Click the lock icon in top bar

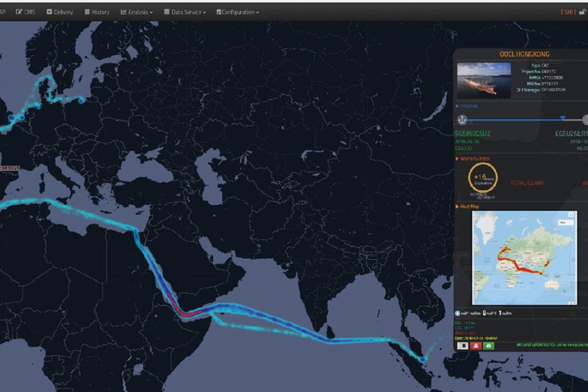click(x=582, y=12)
